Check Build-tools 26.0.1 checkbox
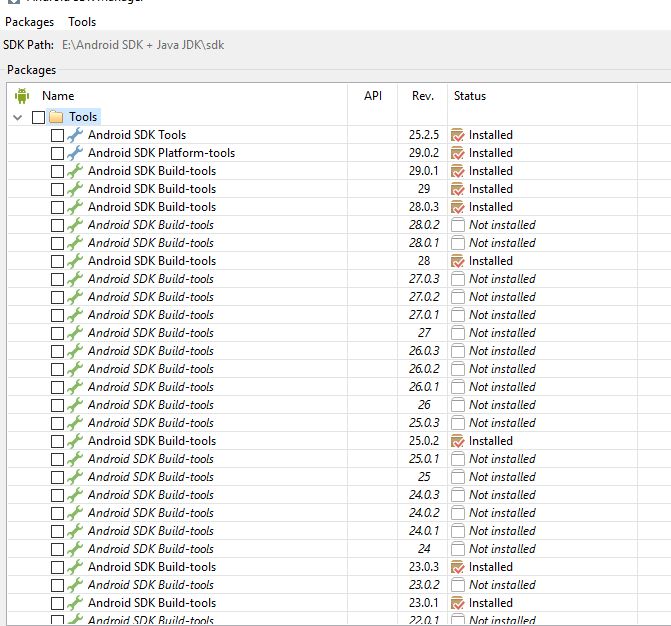The image size is (671, 626). [57, 387]
